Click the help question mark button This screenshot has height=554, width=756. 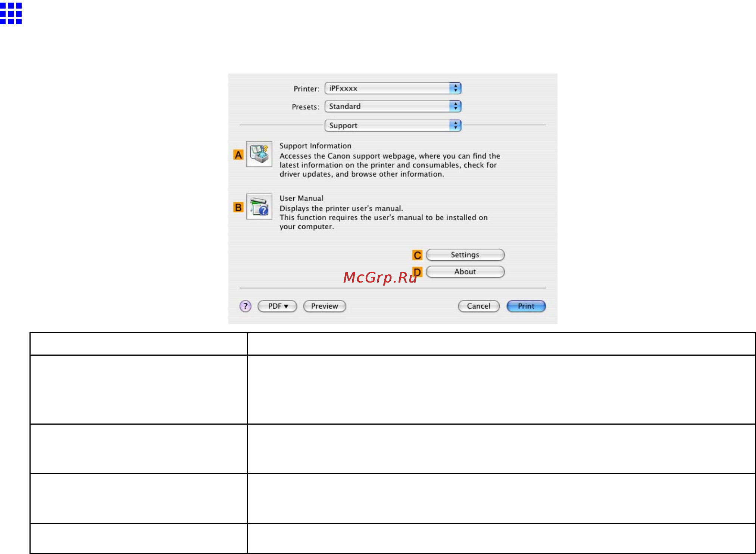point(245,306)
